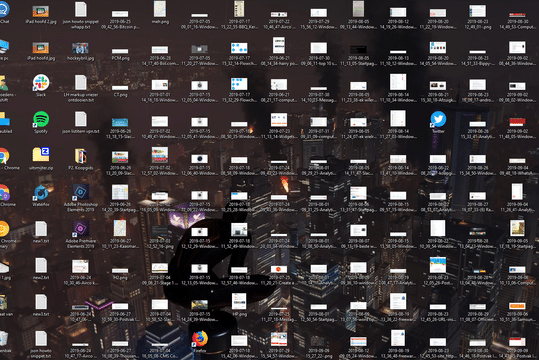Select the json howto snippet.txt file
The width and height of the screenshot is (539, 360).
pos(41,344)
